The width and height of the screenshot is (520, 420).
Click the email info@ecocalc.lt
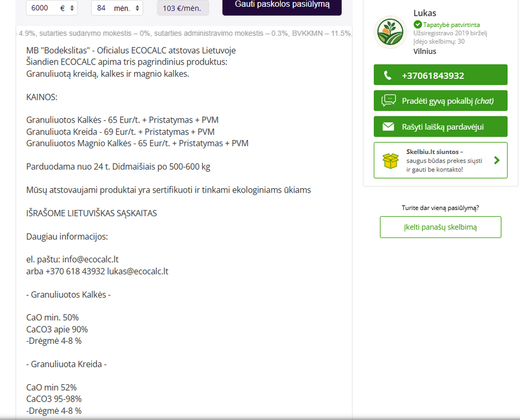coord(90,259)
